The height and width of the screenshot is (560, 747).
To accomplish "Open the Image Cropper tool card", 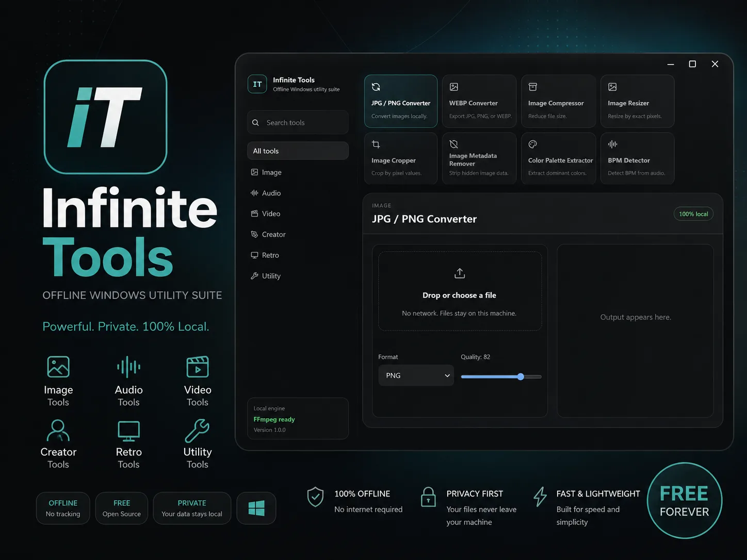I will [401, 158].
